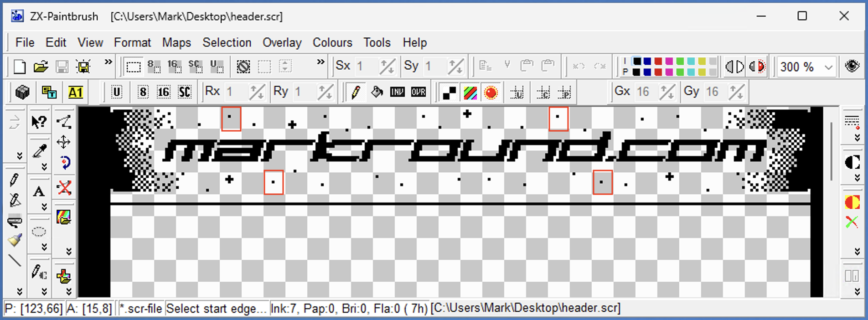
Task: Click the yellow save-as floppy icon
Action: click(x=83, y=67)
